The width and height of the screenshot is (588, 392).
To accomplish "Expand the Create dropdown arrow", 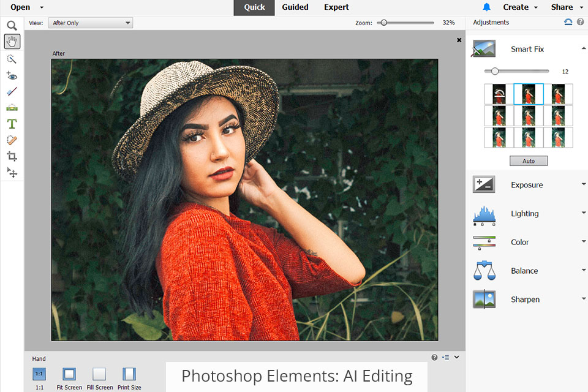I will coord(536,7).
